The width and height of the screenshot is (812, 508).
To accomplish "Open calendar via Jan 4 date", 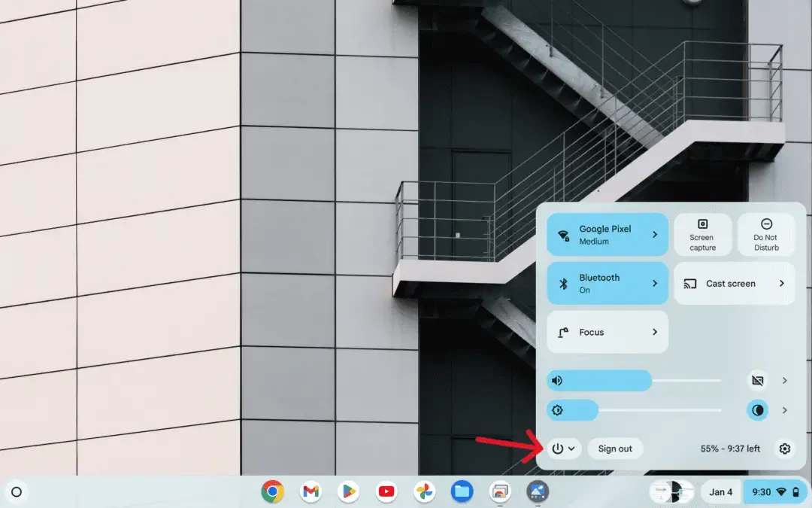I will [x=721, y=492].
